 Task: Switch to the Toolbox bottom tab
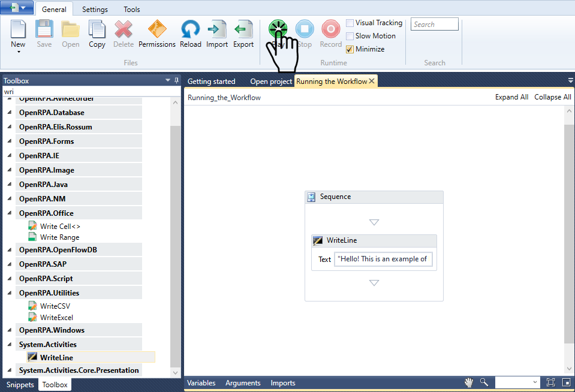55,385
